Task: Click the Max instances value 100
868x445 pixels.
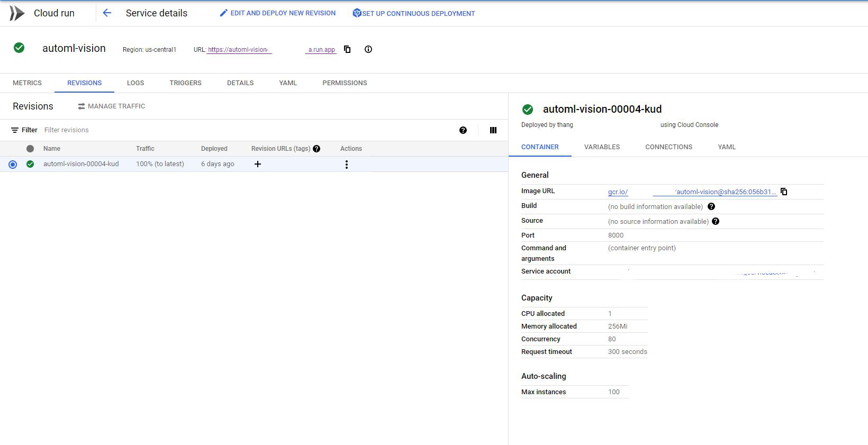Action: (614, 392)
